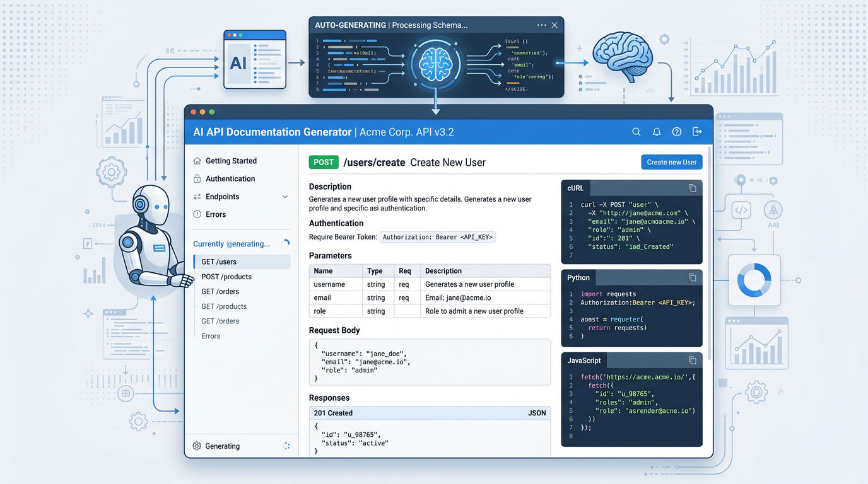Click the JavaScript panel title
Screen dimensions: 868x484
point(584,360)
